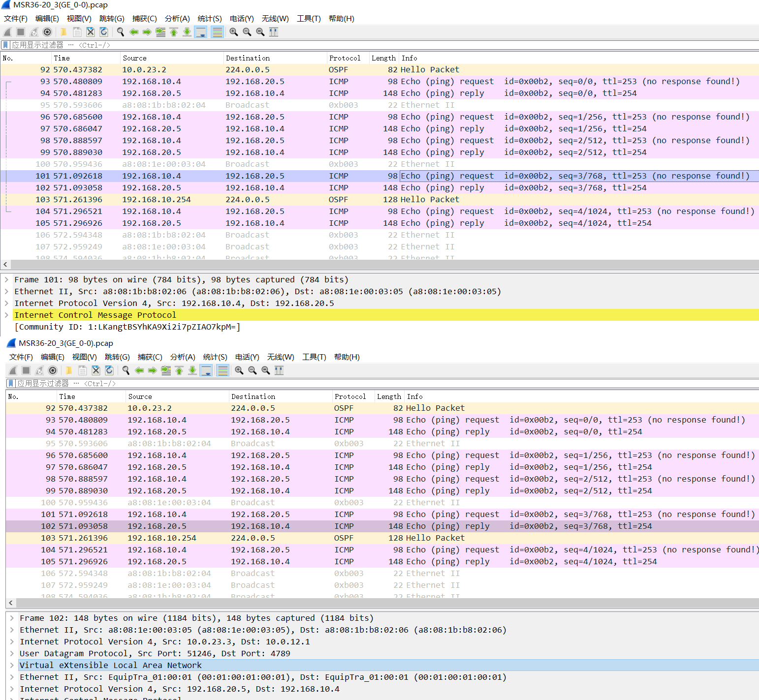Screen dimensions: 759x700
Task: Sort by Protocol column header in upper list
Action: click(345, 58)
